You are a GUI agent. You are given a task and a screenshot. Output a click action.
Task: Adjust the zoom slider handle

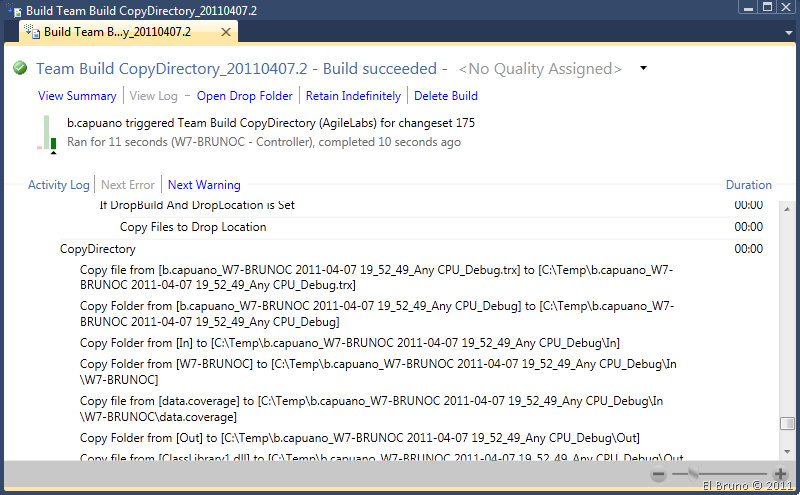point(693,474)
